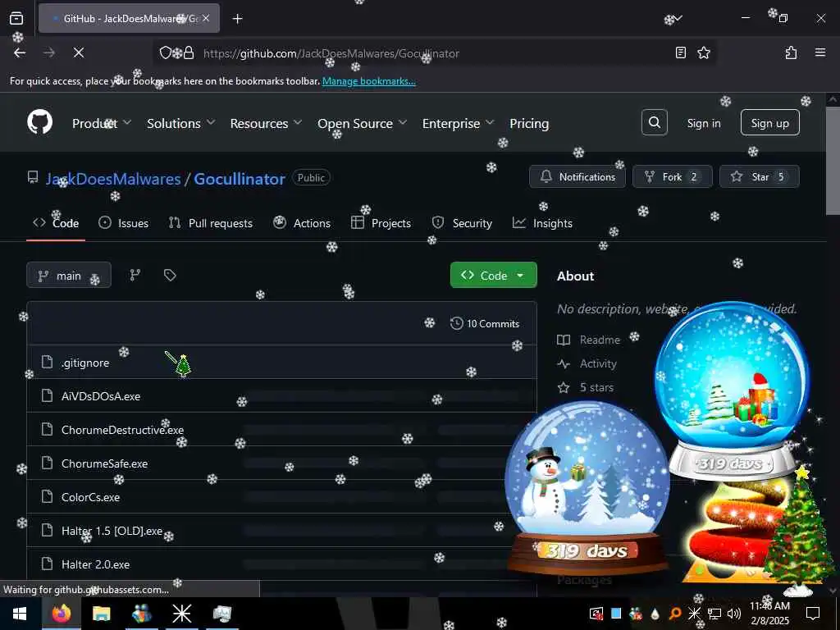The width and height of the screenshot is (840, 630).
Task: Click the URL address bar field
Action: 434,53
